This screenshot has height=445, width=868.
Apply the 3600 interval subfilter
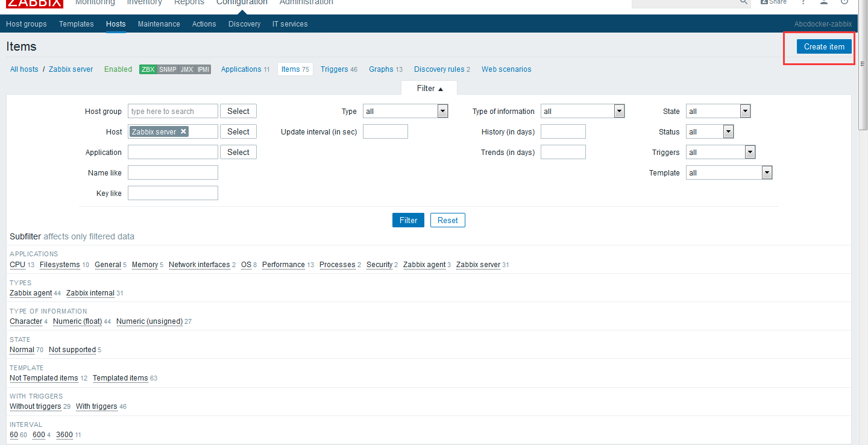click(64, 435)
